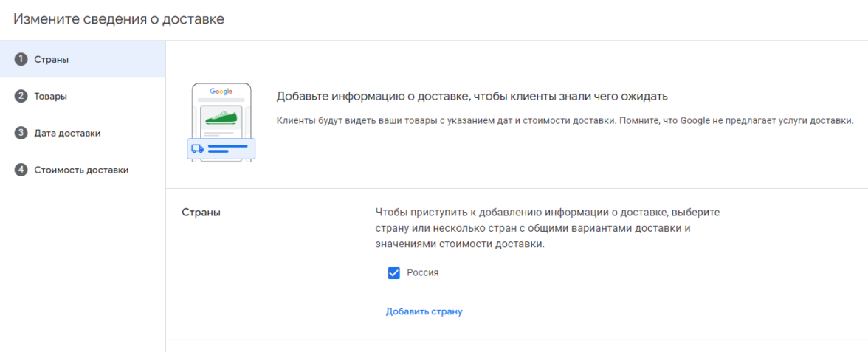Click the step 3 number circle icon
Screen dimensions: 868x352
coord(21,133)
